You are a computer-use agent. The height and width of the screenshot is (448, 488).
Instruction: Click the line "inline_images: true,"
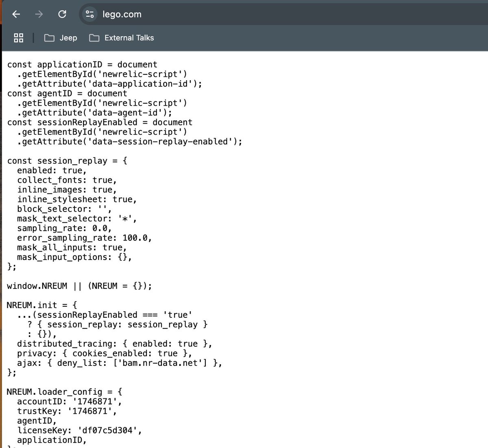[67, 190]
